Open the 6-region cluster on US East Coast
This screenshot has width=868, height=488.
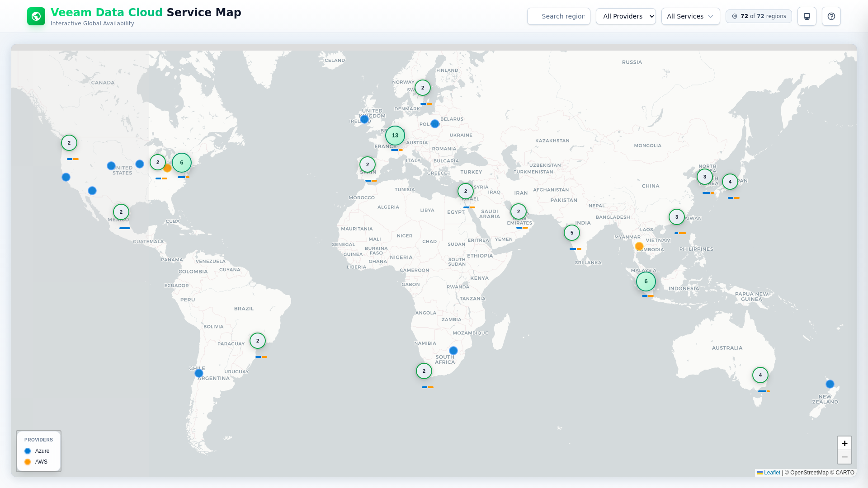tap(182, 163)
